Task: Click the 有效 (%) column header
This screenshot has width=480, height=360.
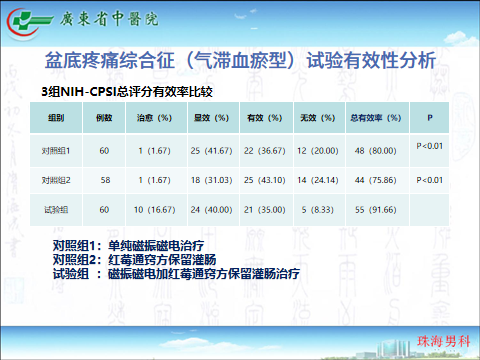Action: (266, 118)
